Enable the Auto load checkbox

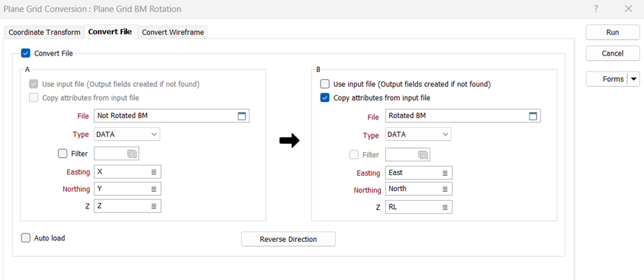[x=26, y=238]
